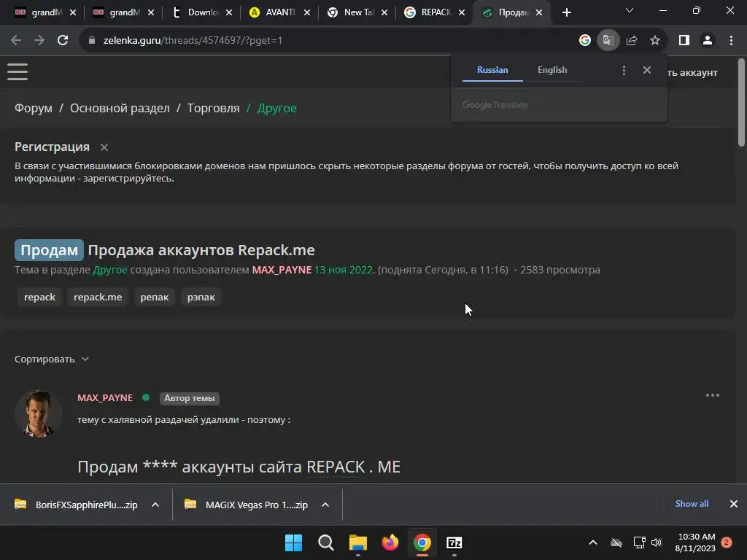Share this page via share icon
The image size is (747, 560).
632,41
